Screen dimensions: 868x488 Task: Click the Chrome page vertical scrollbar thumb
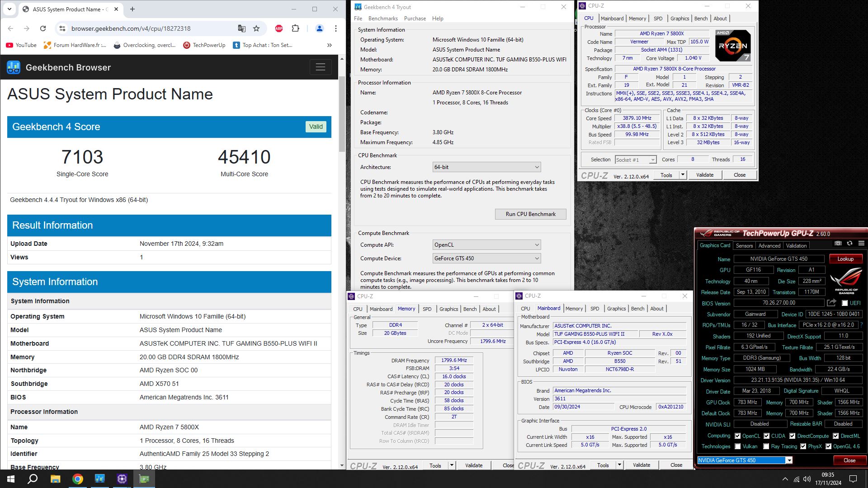click(x=342, y=114)
